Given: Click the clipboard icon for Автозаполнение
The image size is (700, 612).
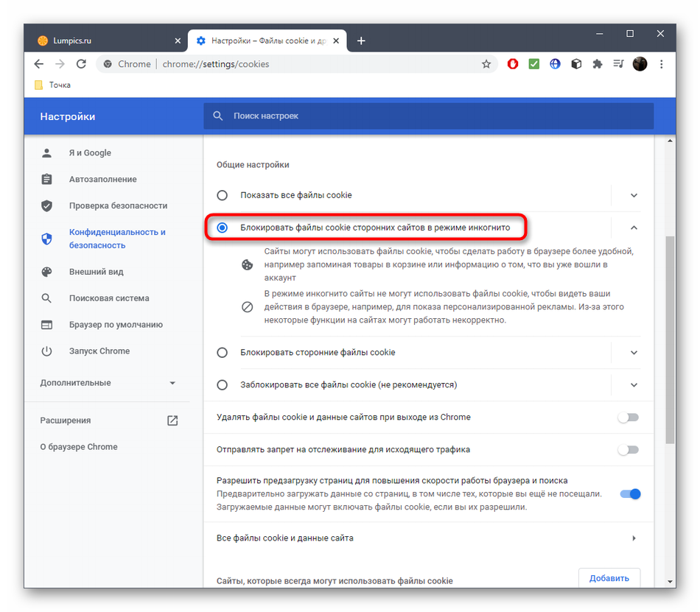Looking at the screenshot, I should 46,179.
